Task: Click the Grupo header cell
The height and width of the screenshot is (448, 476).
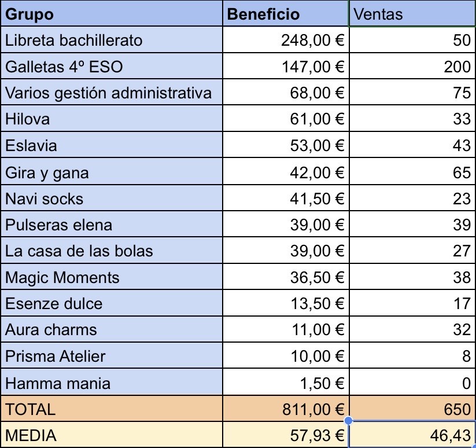Action: click(112, 14)
